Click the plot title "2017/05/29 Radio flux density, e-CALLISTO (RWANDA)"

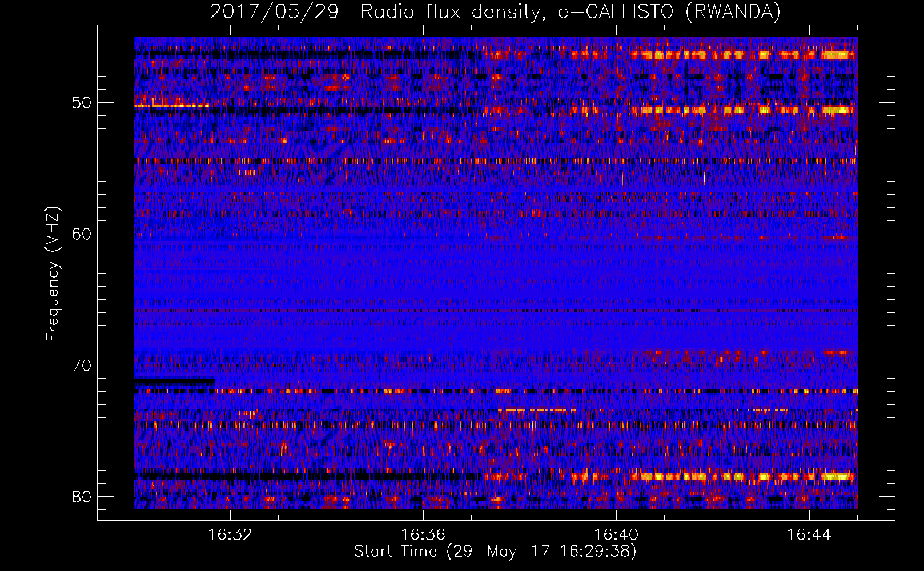pyautogui.click(x=495, y=11)
